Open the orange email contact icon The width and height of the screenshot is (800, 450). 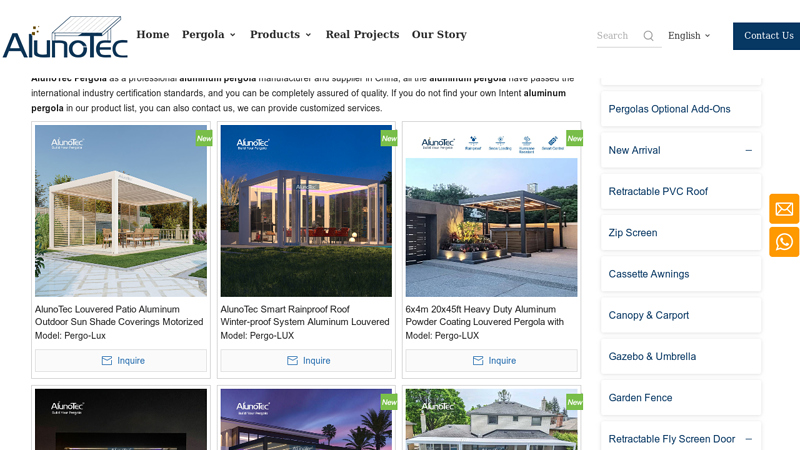(784, 209)
